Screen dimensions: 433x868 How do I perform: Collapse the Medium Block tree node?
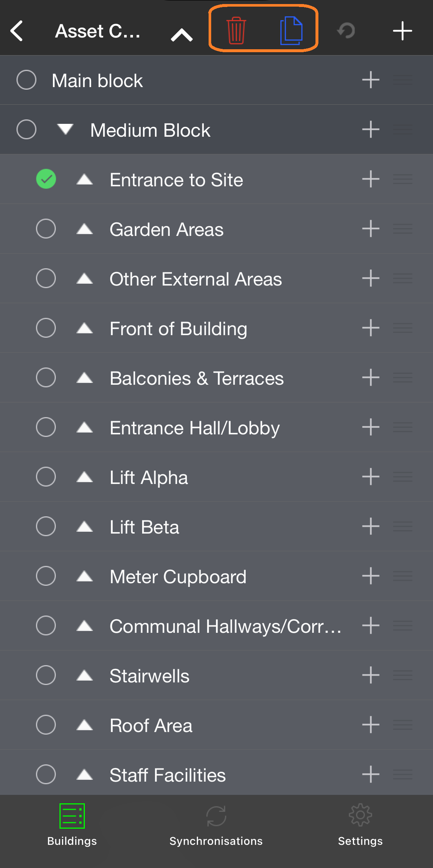coord(65,129)
